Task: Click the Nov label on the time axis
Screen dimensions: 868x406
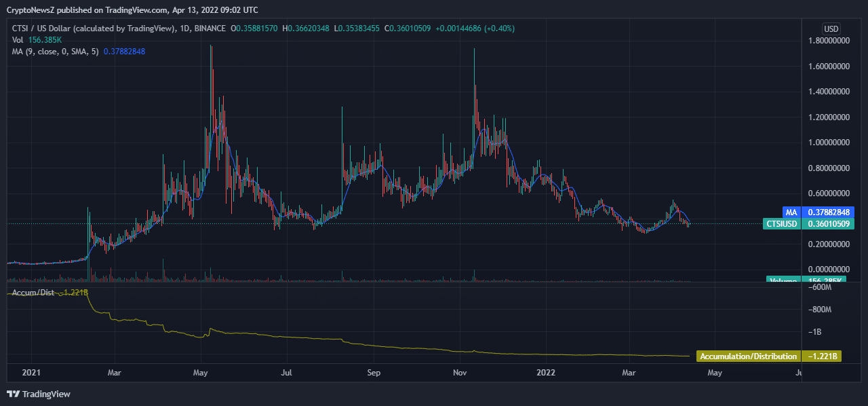Action: click(x=460, y=373)
